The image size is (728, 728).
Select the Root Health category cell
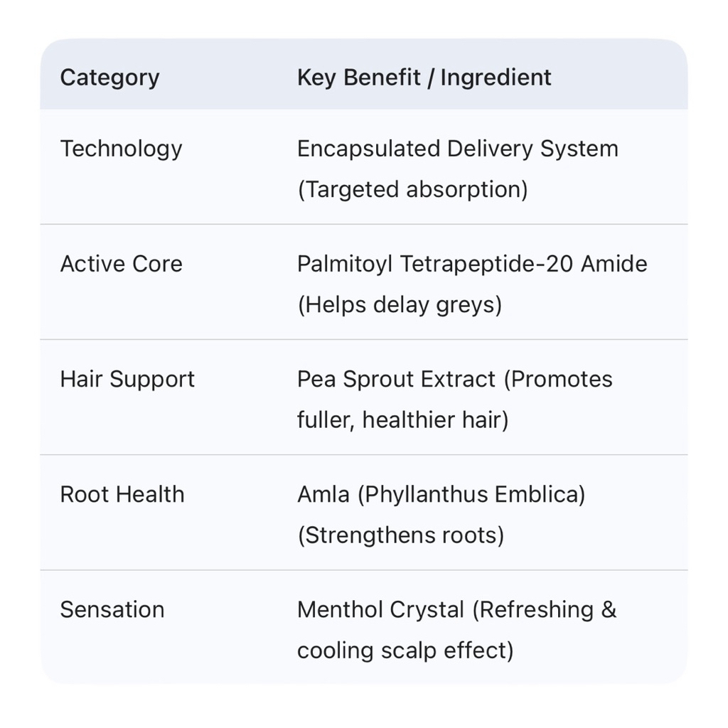click(122, 494)
